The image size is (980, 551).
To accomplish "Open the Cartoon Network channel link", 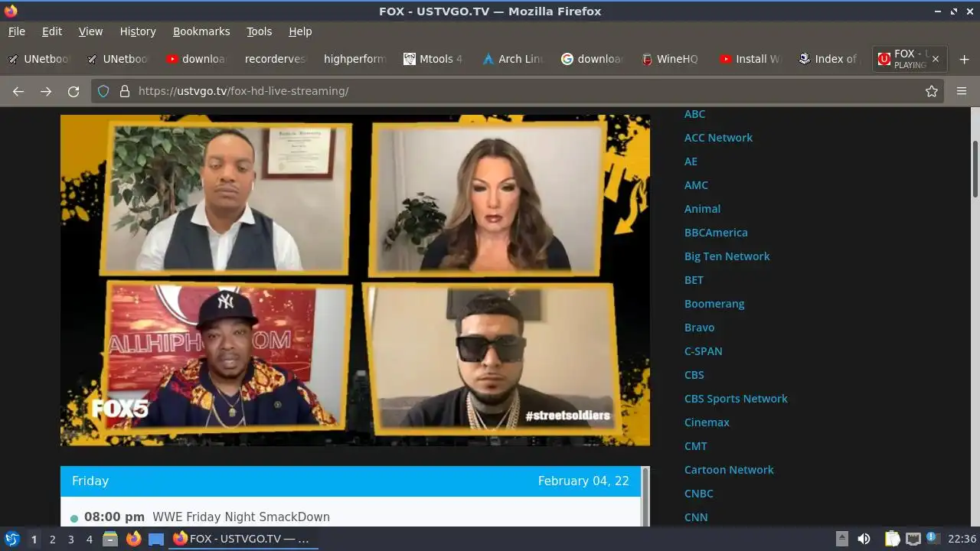I will click(x=729, y=470).
